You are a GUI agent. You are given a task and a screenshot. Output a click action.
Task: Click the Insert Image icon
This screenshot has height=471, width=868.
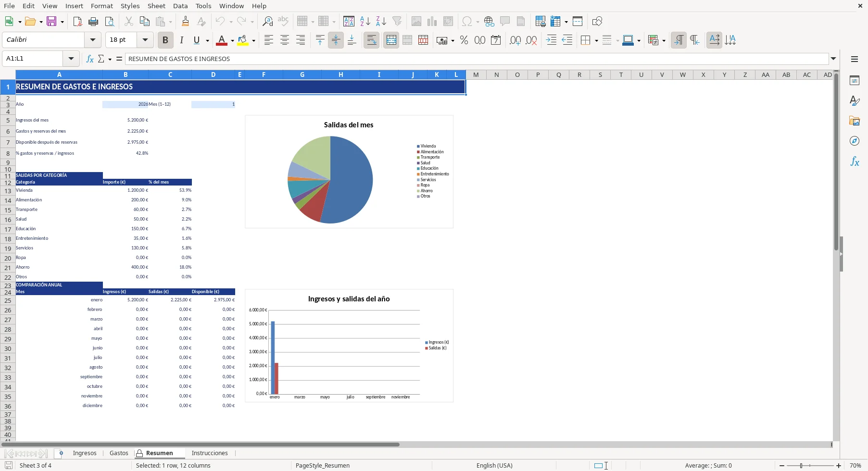(x=416, y=21)
